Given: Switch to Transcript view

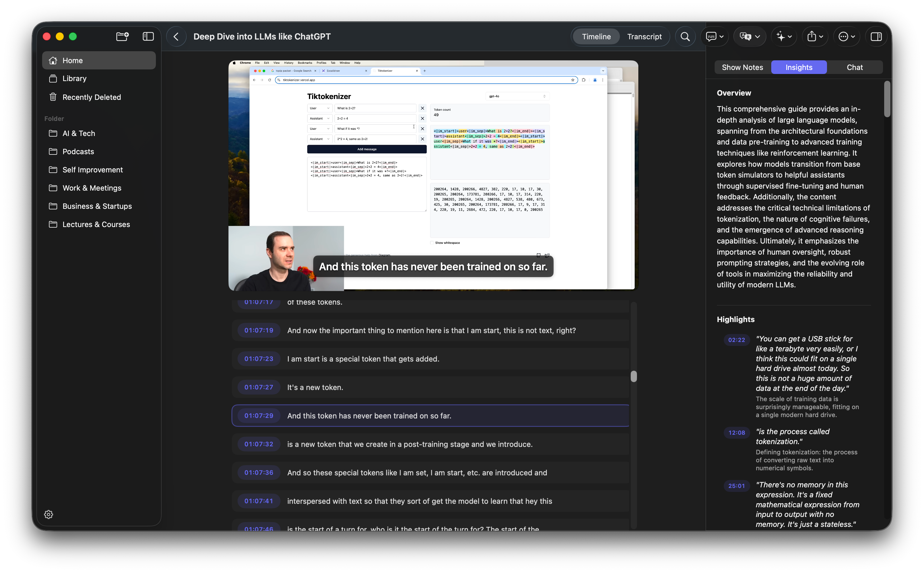Looking at the screenshot, I should coord(644,36).
